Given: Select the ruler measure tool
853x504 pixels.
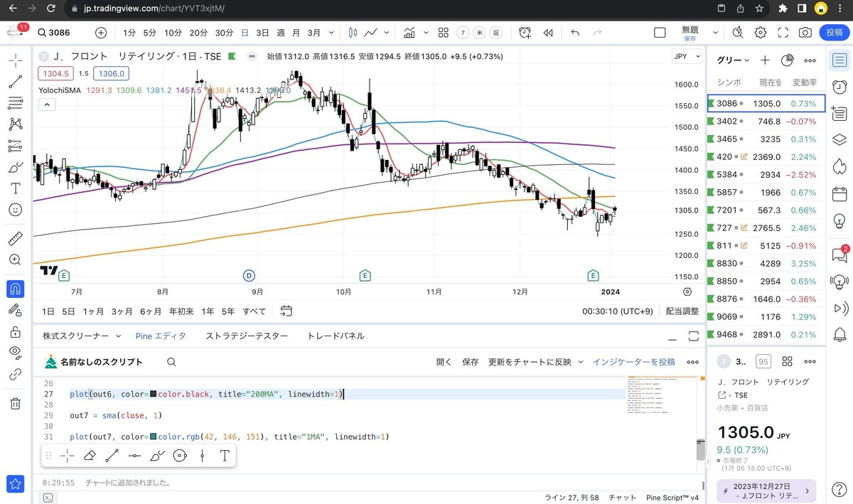Looking at the screenshot, I should tap(15, 238).
